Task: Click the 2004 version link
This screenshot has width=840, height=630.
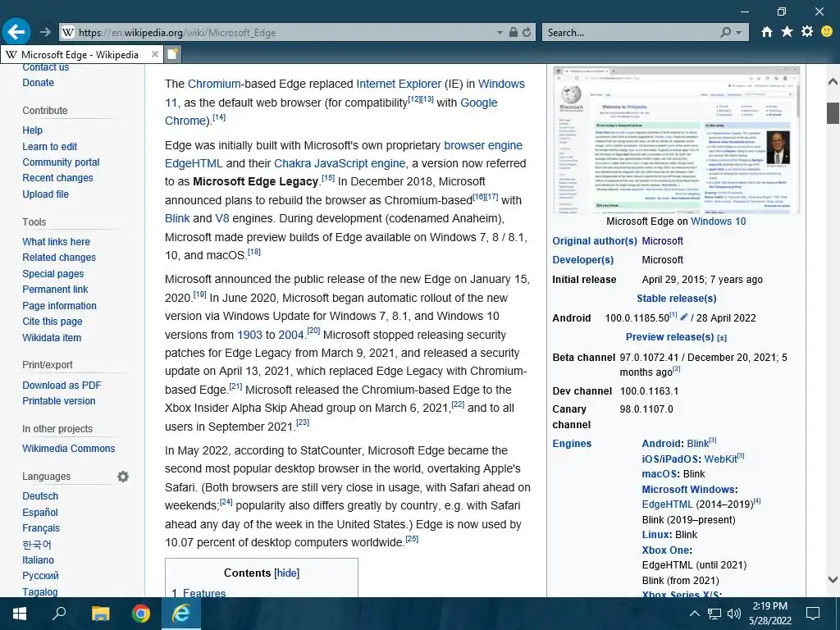Action: 291,335
